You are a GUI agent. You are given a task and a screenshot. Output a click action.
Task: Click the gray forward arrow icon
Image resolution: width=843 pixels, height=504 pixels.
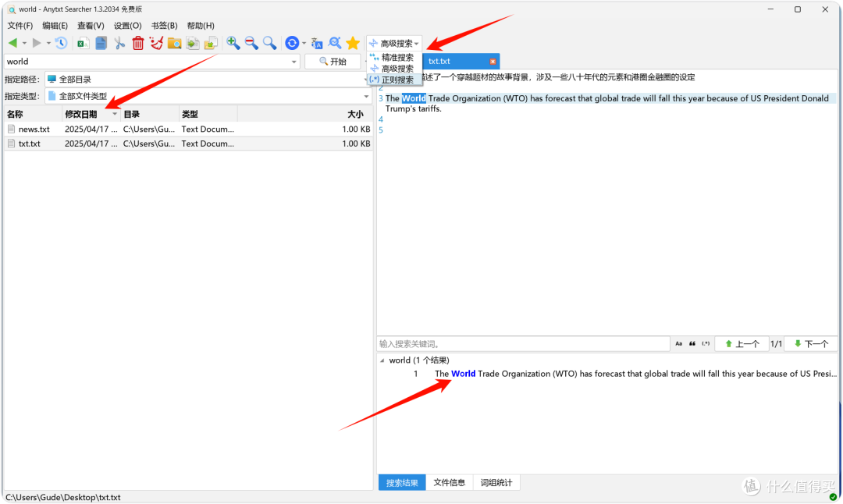(37, 43)
